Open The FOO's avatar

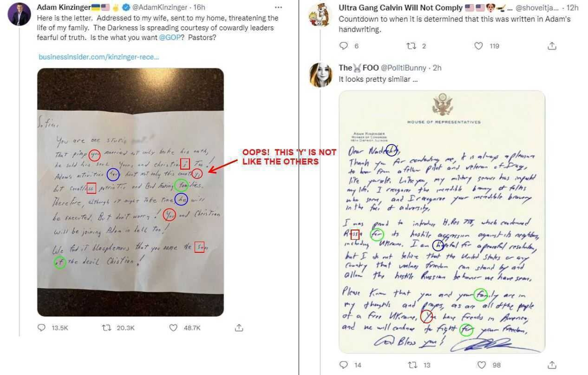click(320, 75)
